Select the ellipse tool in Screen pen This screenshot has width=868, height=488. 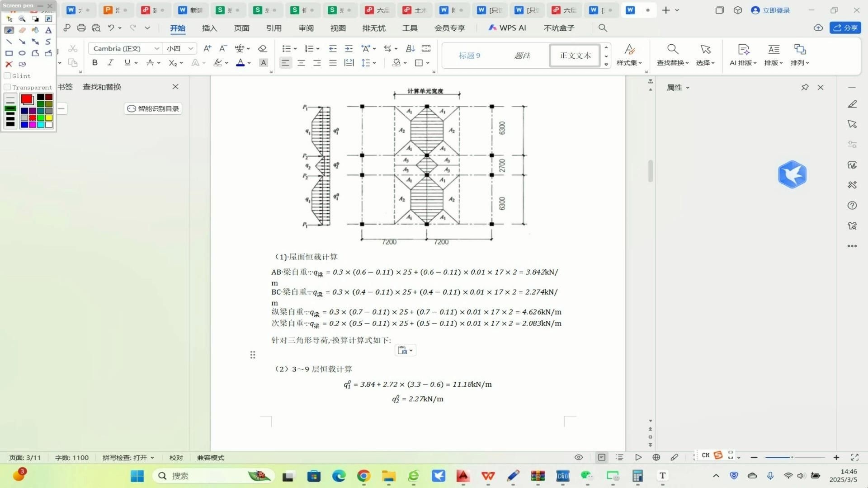pyautogui.click(x=22, y=53)
